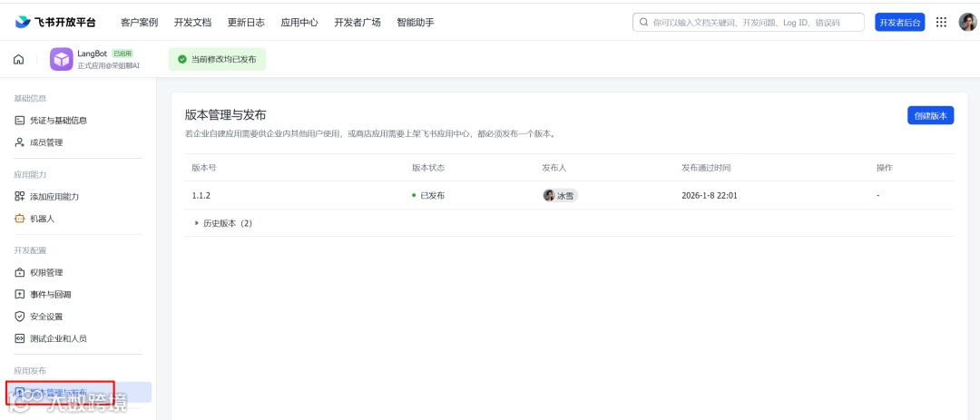The width and height of the screenshot is (980, 420).
Task: Click the LangBot app name text
Action: click(92, 54)
